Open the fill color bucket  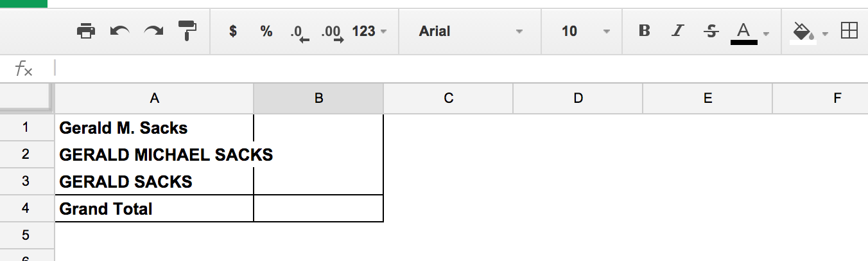(809, 32)
